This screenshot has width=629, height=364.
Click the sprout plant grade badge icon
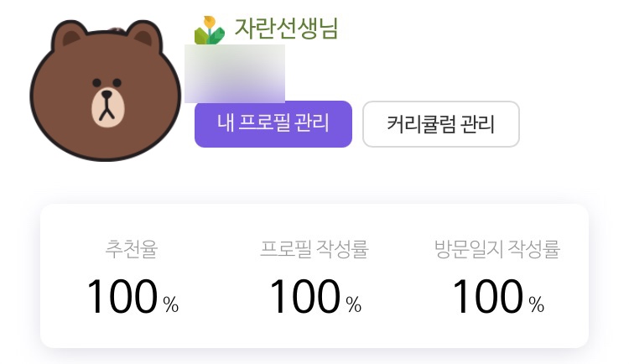click(209, 30)
